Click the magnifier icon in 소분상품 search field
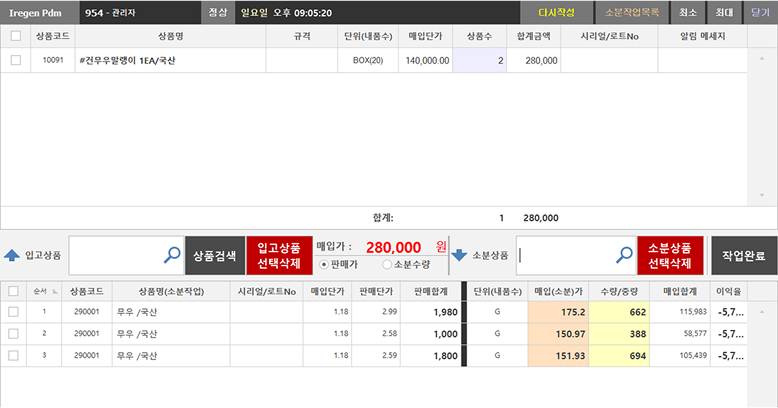The width and height of the screenshot is (778, 408). point(626,255)
